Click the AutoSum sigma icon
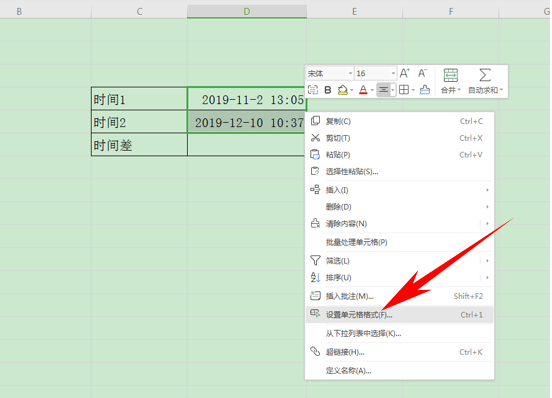The image size is (552, 398). point(485,75)
